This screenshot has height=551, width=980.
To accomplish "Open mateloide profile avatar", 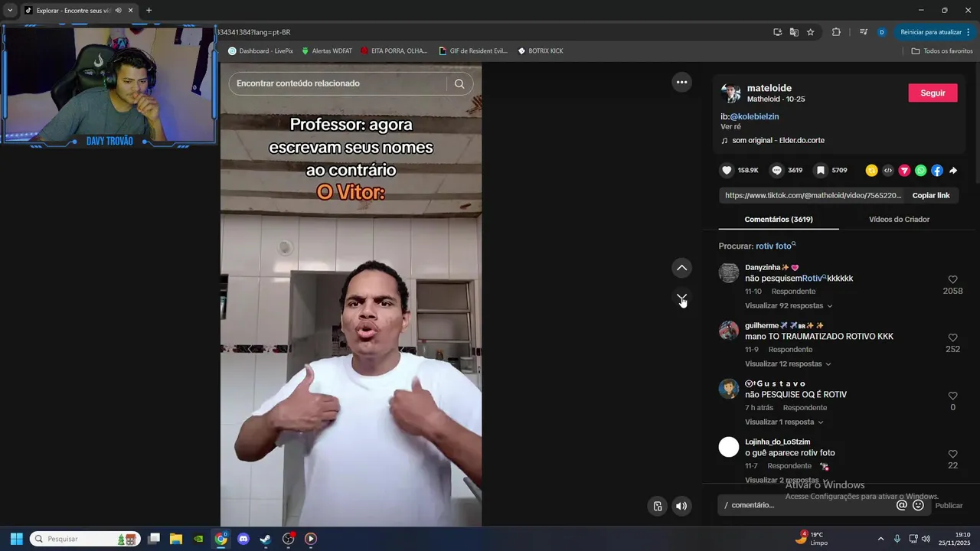I will [730, 93].
